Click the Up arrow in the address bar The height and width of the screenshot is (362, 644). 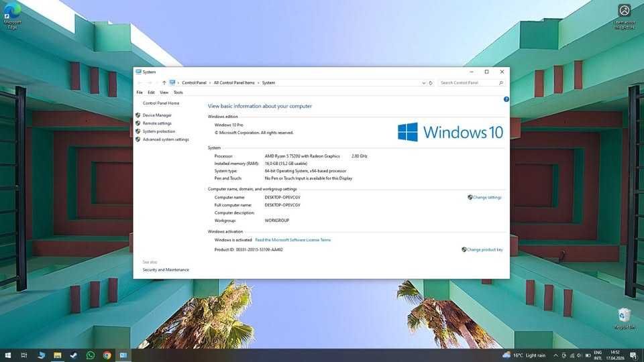[164, 83]
